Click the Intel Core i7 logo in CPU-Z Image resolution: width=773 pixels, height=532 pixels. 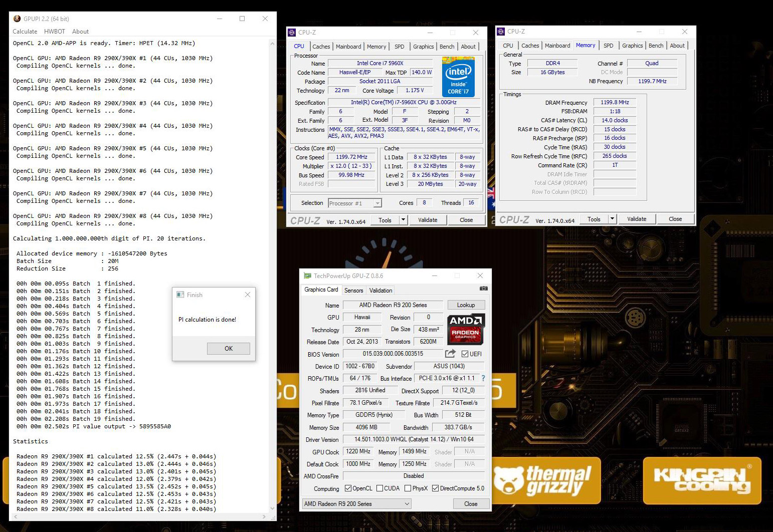click(x=458, y=77)
